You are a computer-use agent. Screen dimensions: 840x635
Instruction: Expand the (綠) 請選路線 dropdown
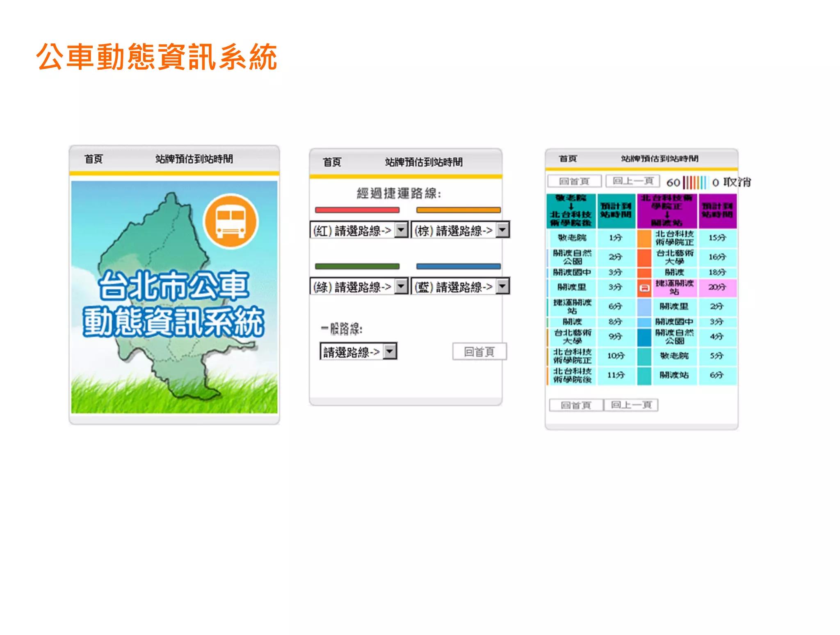coord(359,286)
